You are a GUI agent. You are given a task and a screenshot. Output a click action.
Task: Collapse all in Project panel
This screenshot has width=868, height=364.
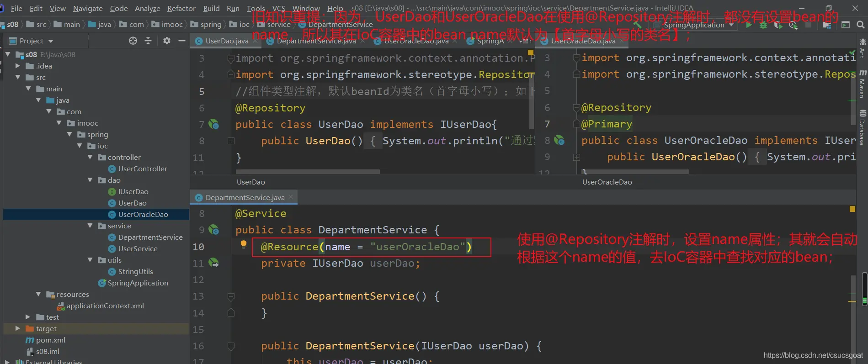[x=148, y=41]
